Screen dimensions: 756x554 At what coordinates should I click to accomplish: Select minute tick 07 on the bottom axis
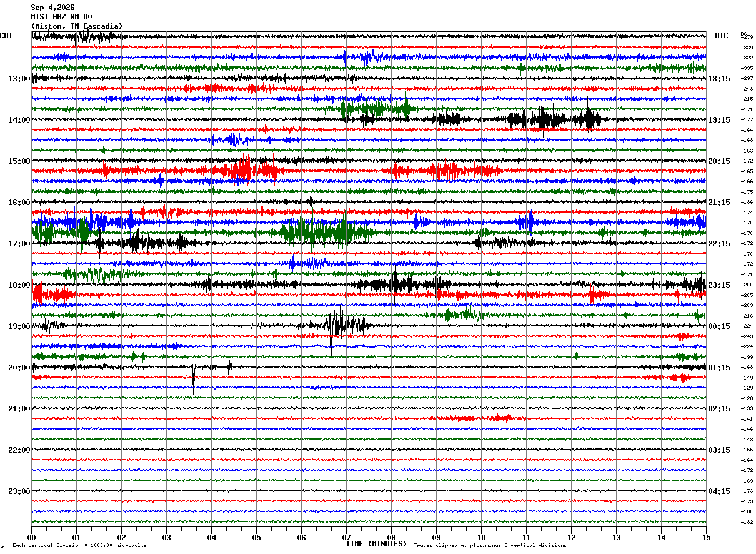pyautogui.click(x=346, y=537)
